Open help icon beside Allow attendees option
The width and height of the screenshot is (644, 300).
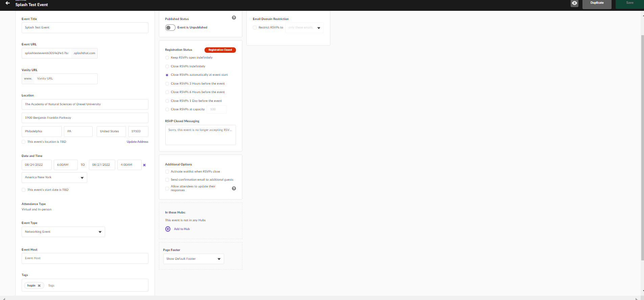coord(234,188)
